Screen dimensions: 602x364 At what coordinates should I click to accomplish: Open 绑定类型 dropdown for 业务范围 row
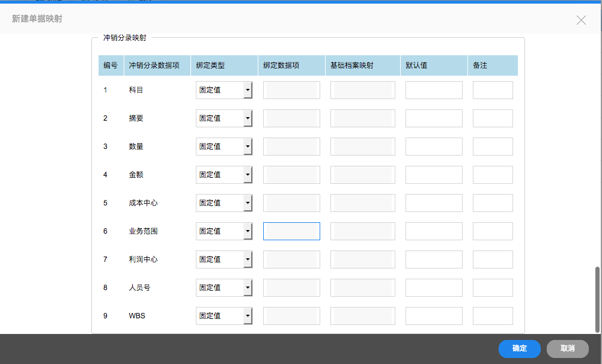[224, 231]
